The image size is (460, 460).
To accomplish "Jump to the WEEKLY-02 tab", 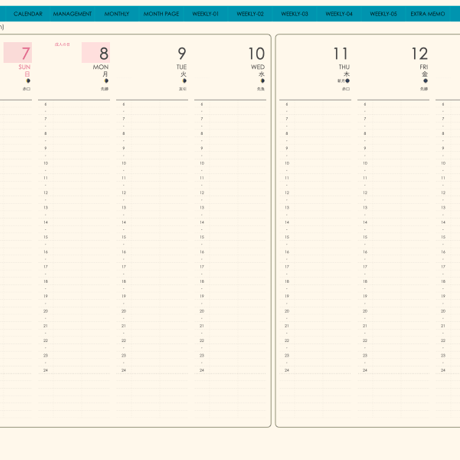I will tap(250, 14).
